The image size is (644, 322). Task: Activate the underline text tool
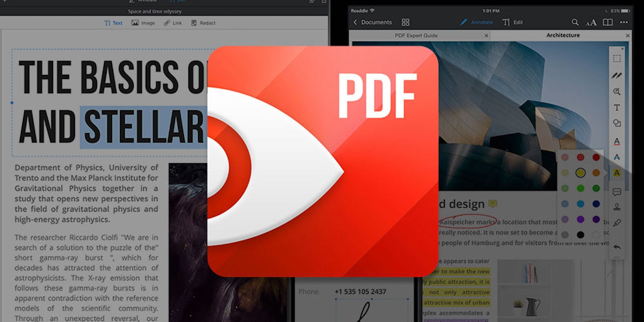617,141
